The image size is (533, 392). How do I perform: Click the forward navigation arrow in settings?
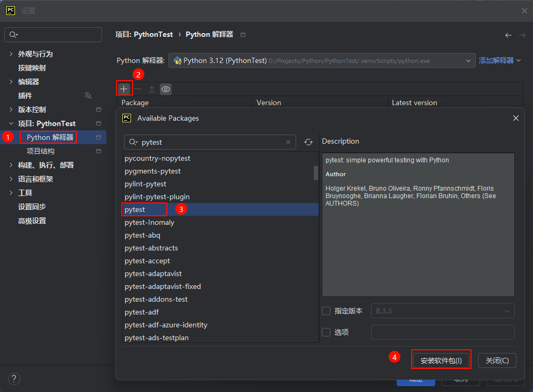pos(522,35)
